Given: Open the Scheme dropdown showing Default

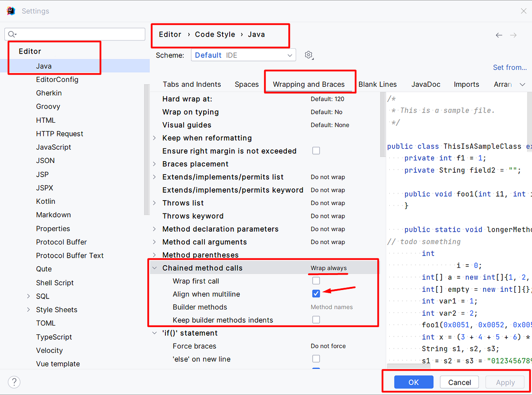Looking at the screenshot, I should [x=243, y=54].
